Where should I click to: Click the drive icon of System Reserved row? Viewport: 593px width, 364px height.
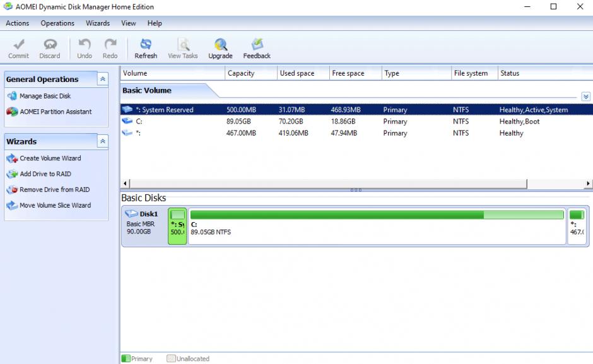tap(127, 109)
